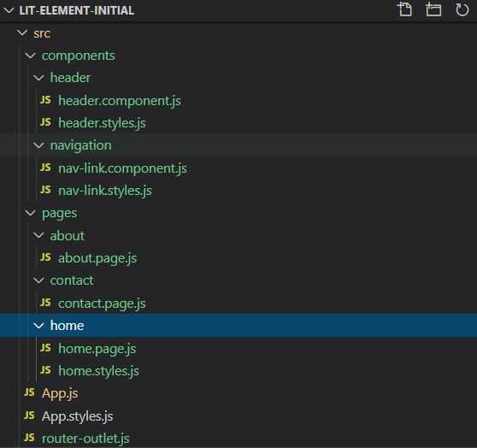Image resolution: width=477 pixels, height=448 pixels.
Task: Open home.styles.js file
Action: coord(98,371)
